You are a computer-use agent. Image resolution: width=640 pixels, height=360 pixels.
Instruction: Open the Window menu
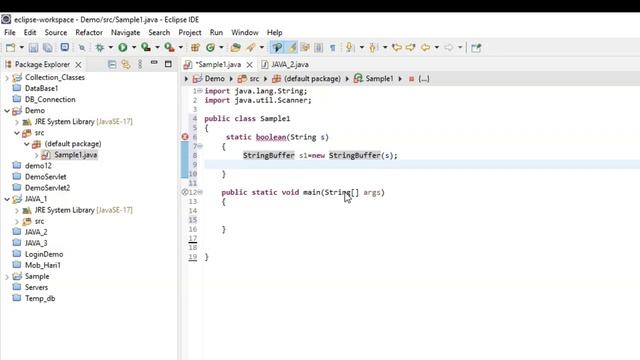pyautogui.click(x=244, y=32)
